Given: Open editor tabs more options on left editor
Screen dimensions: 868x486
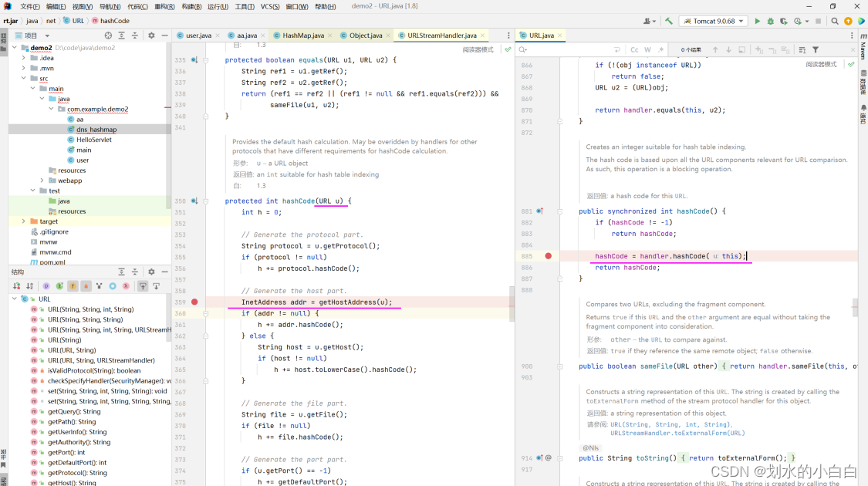Looking at the screenshot, I should click(x=508, y=35).
